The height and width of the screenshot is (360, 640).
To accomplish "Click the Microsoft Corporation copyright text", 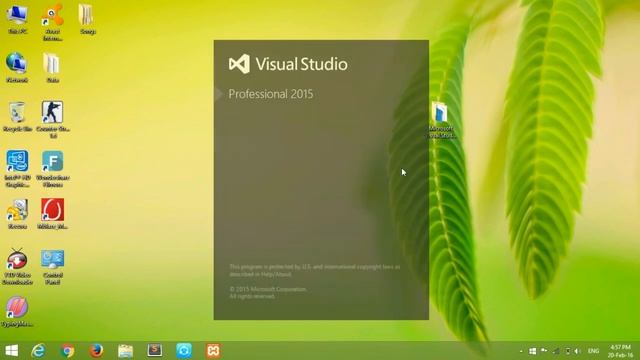I will coord(267,292).
